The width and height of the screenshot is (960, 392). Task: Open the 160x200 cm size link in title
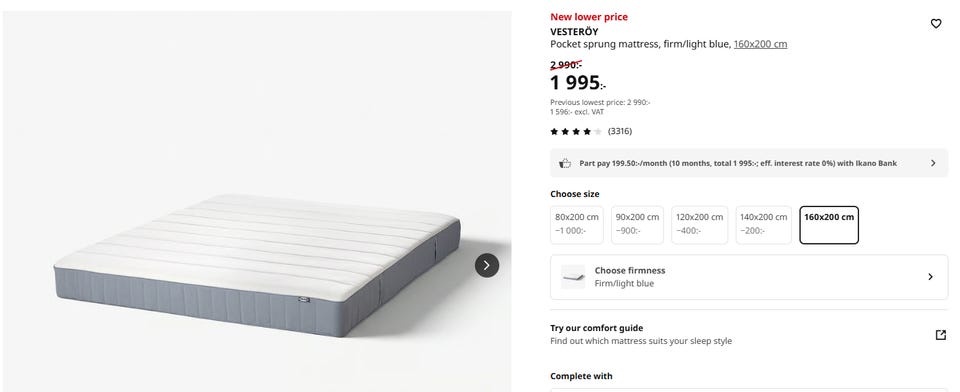(760, 44)
